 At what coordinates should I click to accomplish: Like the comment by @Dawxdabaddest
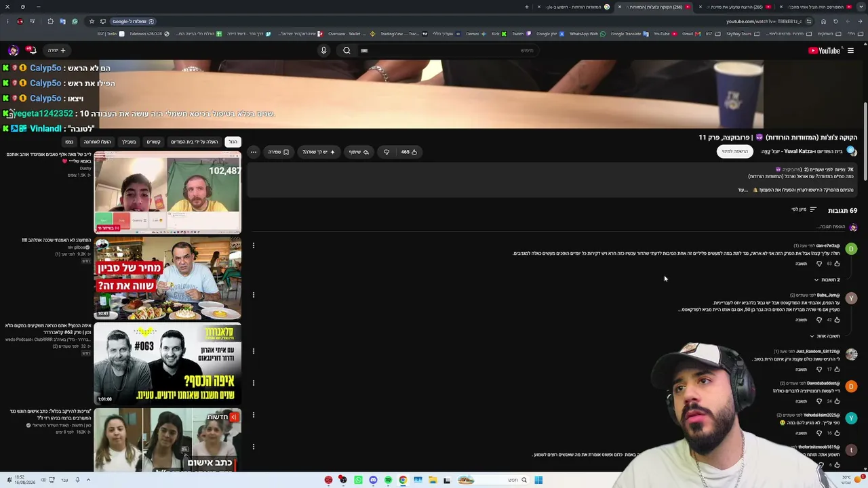[x=837, y=401]
